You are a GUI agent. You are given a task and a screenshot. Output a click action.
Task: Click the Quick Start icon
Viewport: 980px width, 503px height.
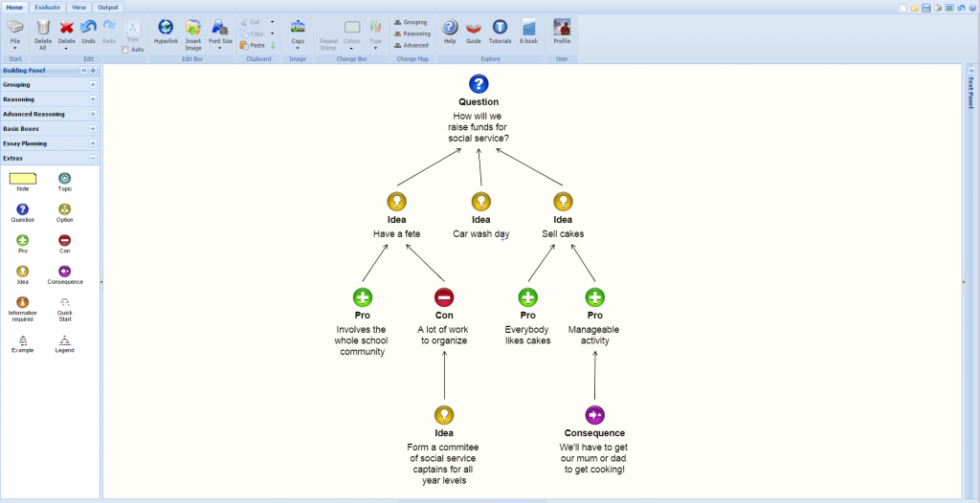(65, 302)
